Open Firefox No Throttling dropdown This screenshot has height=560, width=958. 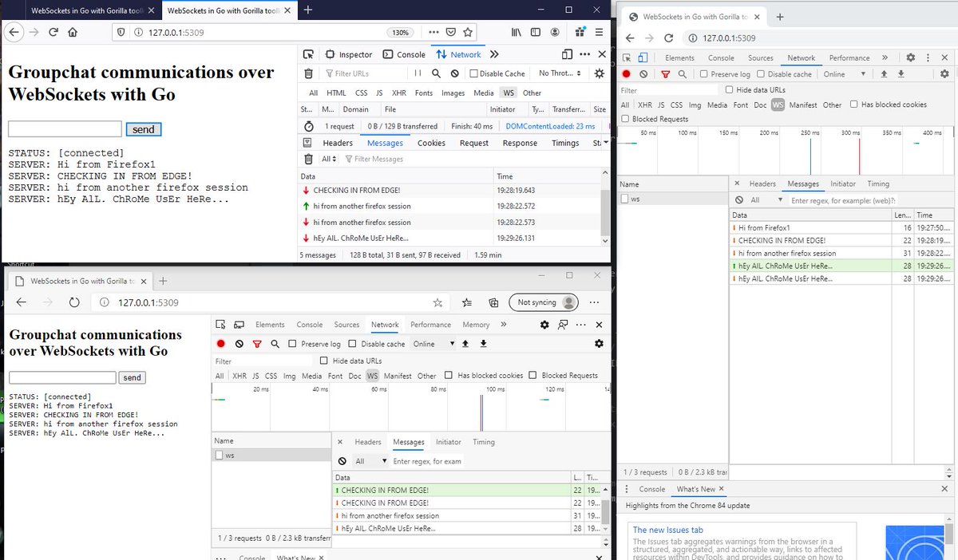560,73
